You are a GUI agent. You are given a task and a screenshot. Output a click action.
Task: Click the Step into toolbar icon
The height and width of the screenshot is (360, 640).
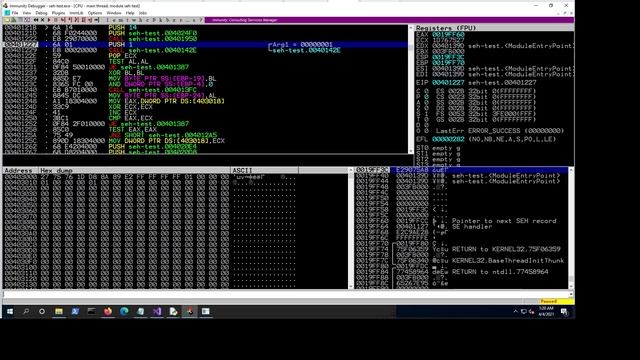(x=62, y=20)
